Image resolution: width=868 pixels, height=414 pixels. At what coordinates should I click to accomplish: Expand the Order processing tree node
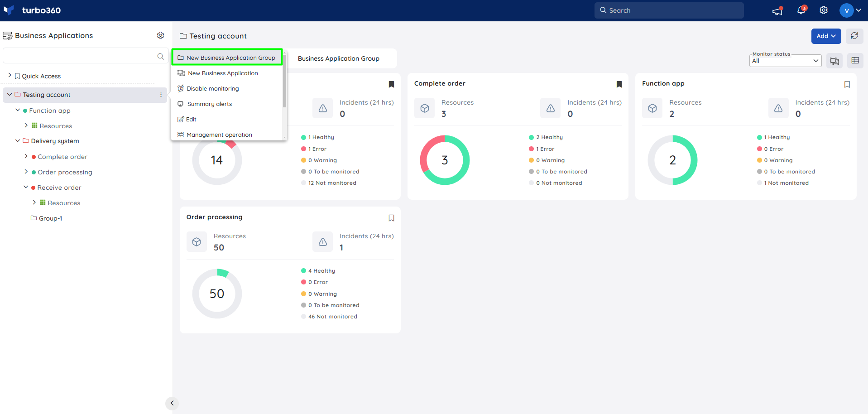point(26,171)
